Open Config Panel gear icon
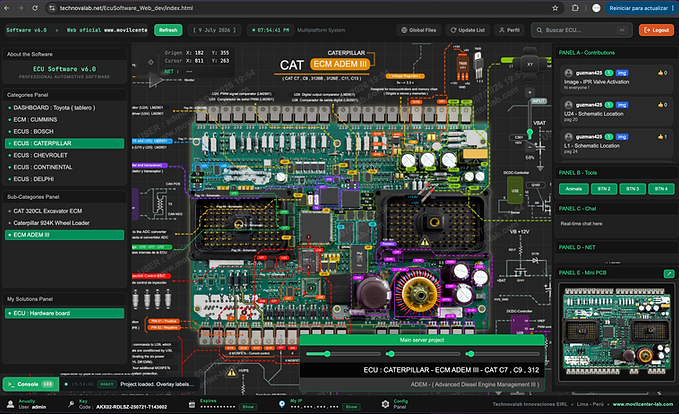This screenshot has width=679, height=414. click(x=385, y=404)
